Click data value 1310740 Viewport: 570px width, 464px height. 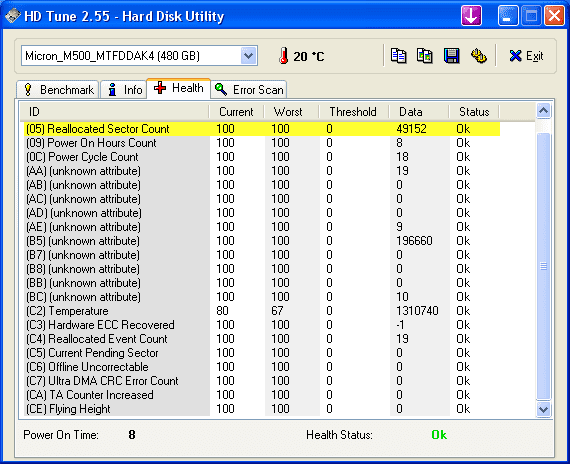point(417,311)
